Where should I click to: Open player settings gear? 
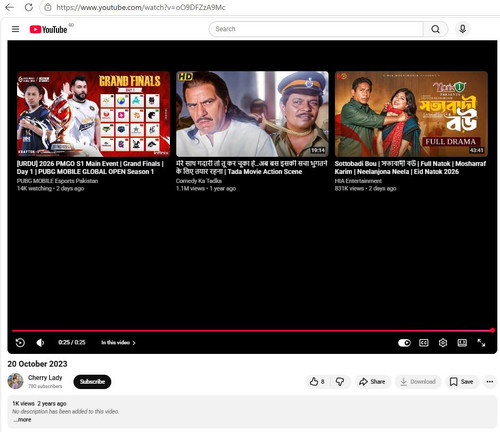pos(443,343)
